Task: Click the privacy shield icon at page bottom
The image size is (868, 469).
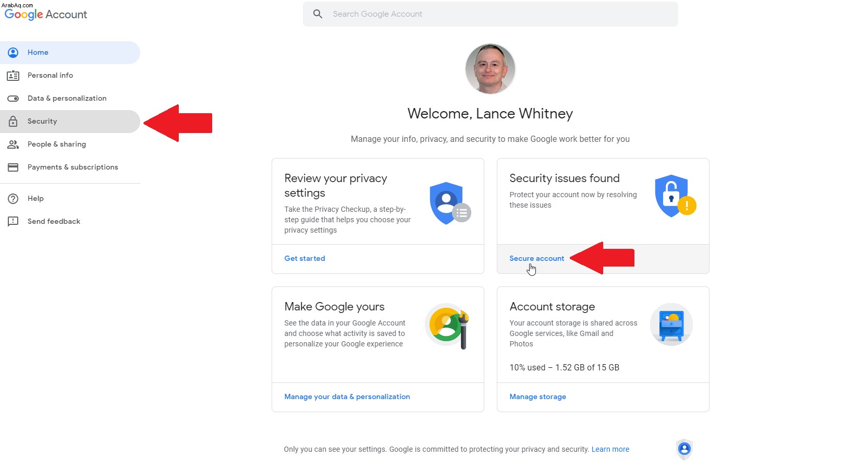Action: pyautogui.click(x=684, y=449)
